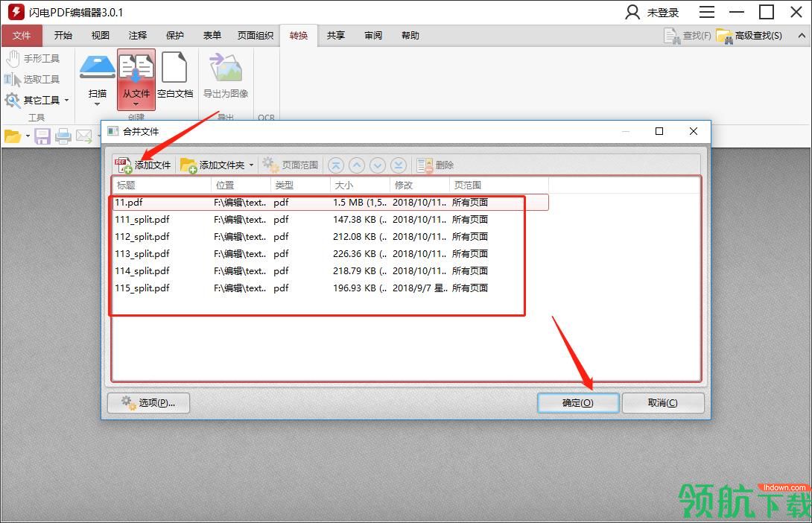Click the print icon

(63, 136)
